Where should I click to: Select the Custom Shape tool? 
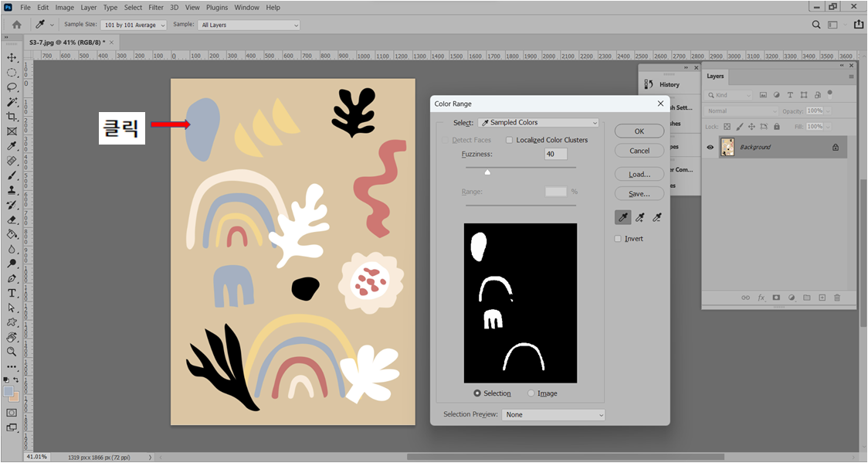tap(12, 322)
